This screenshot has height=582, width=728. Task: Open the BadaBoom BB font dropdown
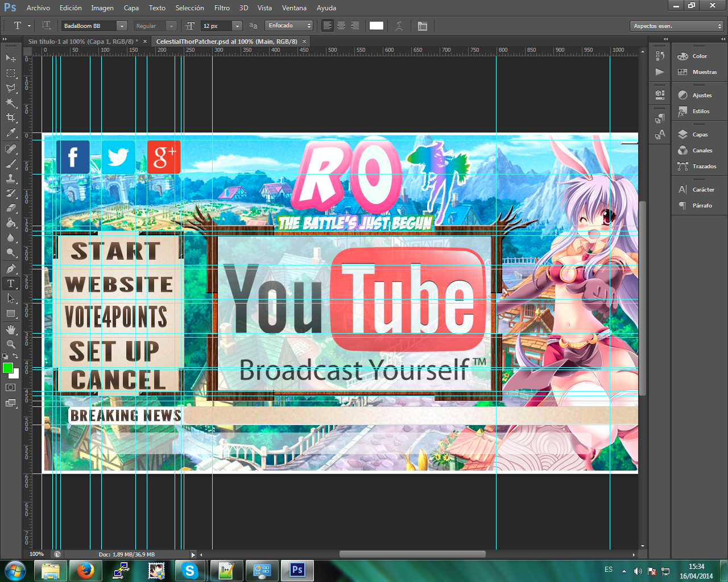point(94,26)
